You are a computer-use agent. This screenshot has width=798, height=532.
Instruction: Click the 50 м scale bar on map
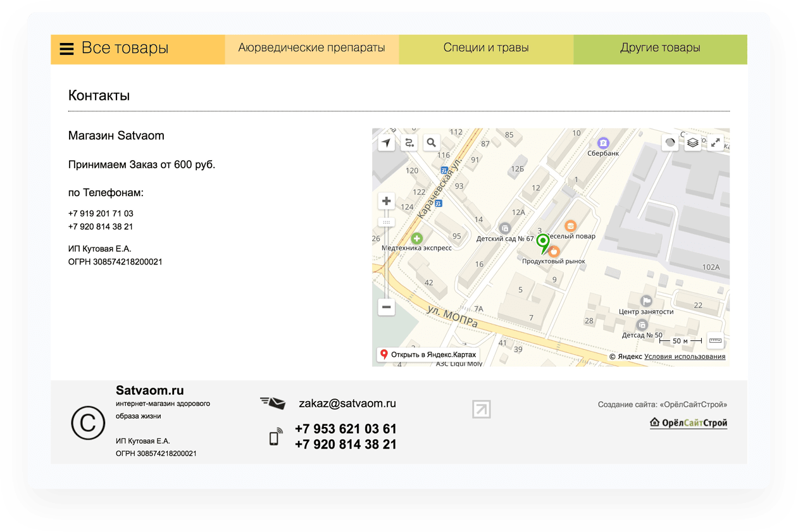[x=680, y=341]
